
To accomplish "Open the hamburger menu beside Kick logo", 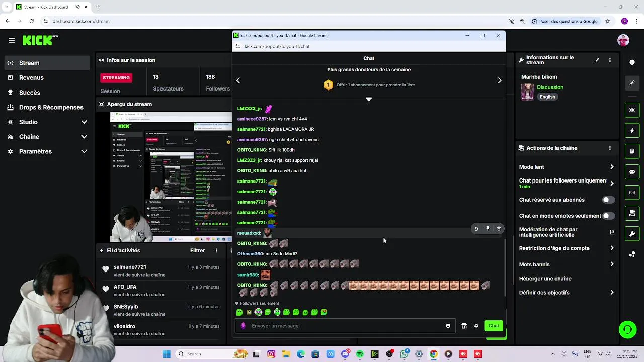I will click(x=11, y=40).
